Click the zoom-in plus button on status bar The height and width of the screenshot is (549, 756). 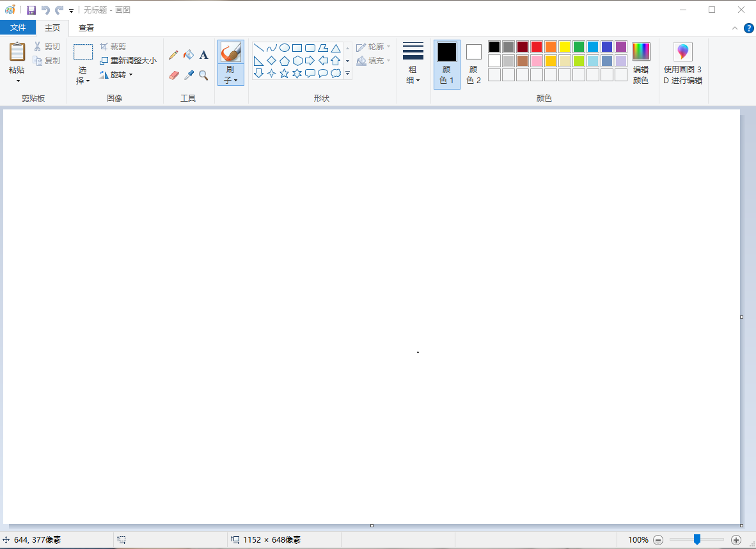[x=737, y=539]
